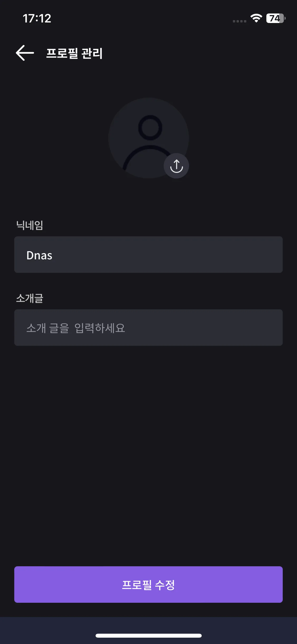
Task: Place cursor after Dnas text
Action: coord(53,255)
